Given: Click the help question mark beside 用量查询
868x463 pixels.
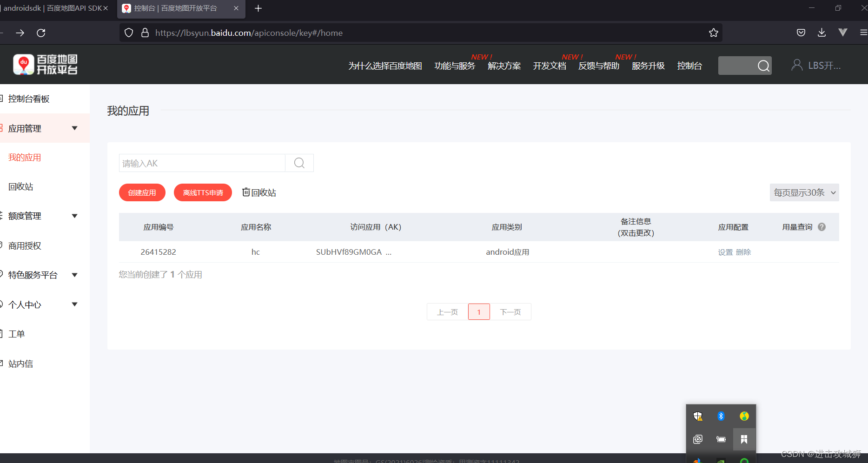Looking at the screenshot, I should [822, 227].
